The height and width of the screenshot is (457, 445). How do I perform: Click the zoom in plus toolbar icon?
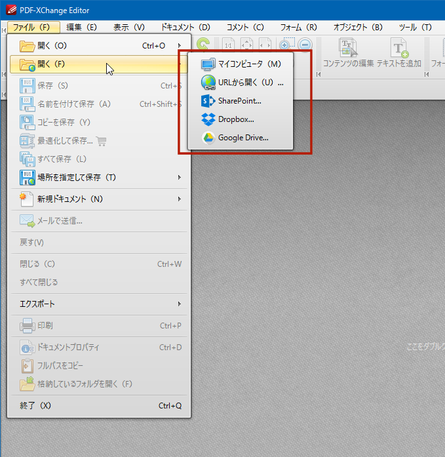point(286,44)
